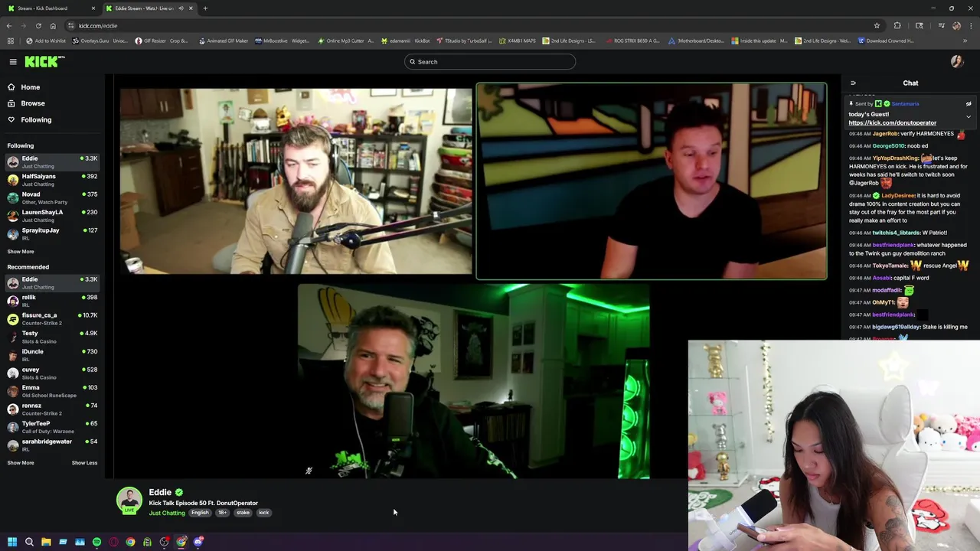Click the 18+ tag
The image size is (980, 551).
click(222, 513)
